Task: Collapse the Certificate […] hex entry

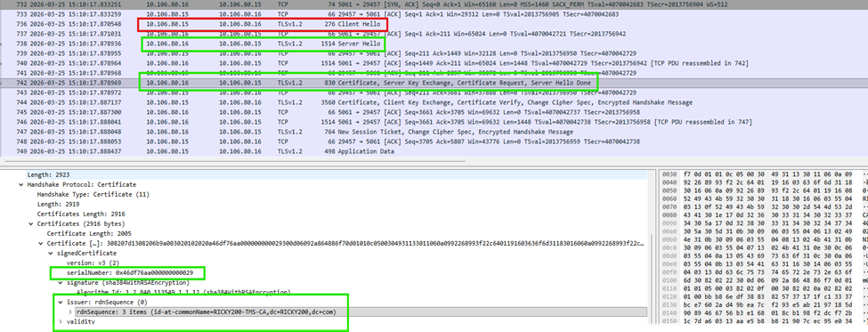Action: [x=41, y=244]
